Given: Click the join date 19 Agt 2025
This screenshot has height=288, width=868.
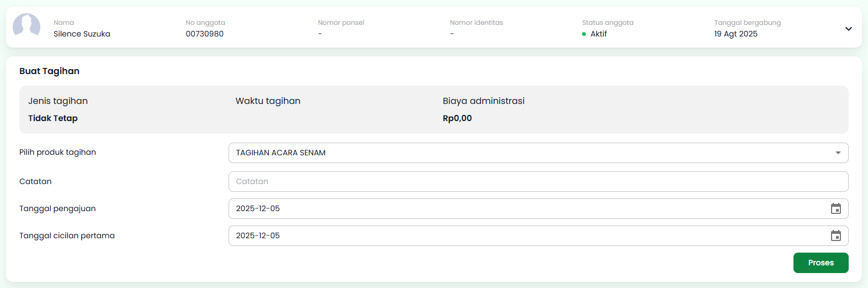Looking at the screenshot, I should pyautogui.click(x=735, y=34).
